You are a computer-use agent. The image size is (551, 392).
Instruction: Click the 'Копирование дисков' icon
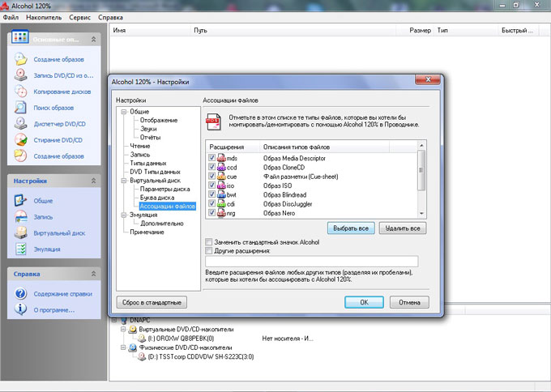coord(21,92)
